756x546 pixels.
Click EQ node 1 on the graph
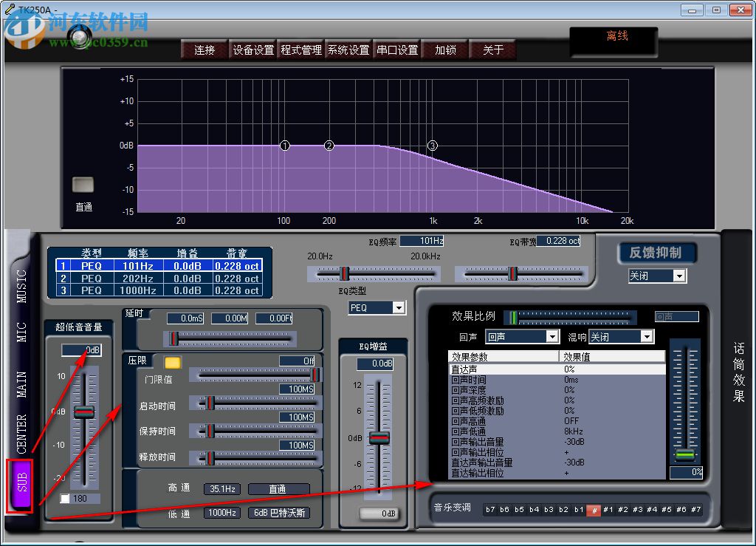point(285,146)
